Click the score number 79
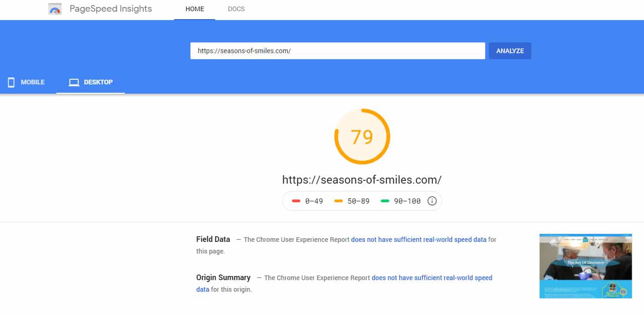This screenshot has height=316, width=644. click(362, 137)
